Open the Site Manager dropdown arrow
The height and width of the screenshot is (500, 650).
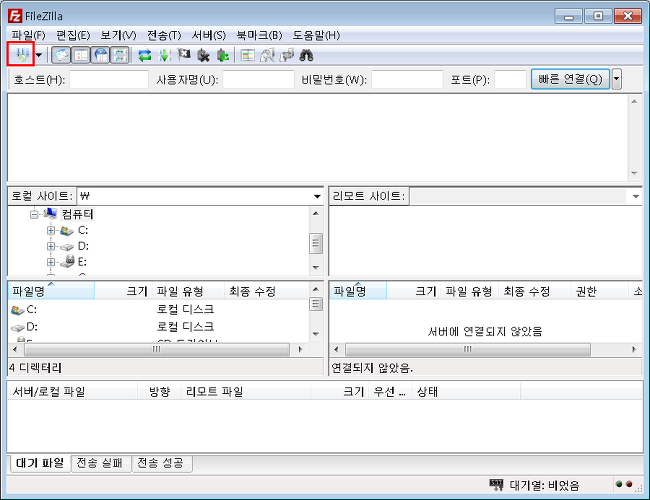(39, 55)
